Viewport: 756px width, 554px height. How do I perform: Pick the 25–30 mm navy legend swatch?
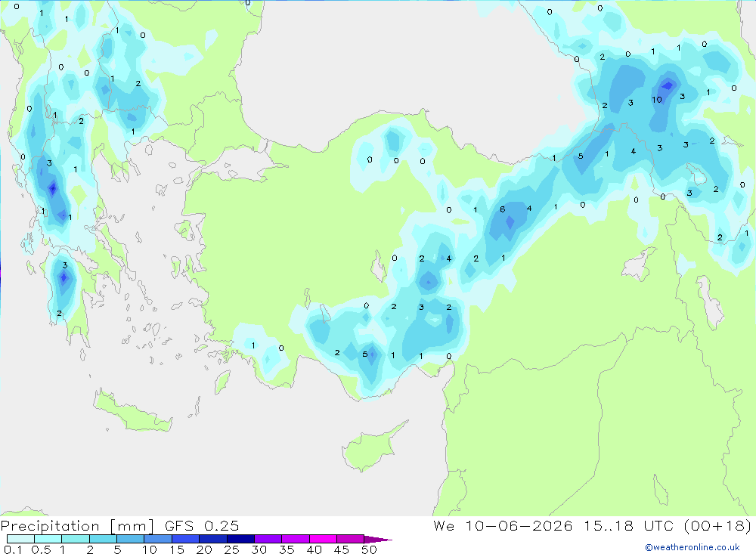240,539
